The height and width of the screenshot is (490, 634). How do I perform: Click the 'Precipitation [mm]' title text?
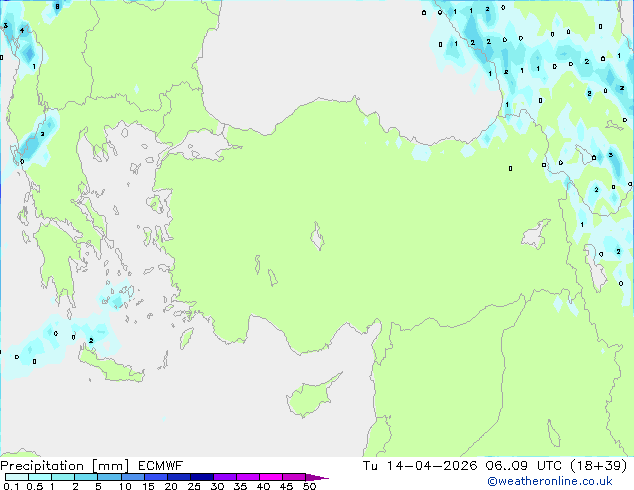(x=64, y=466)
